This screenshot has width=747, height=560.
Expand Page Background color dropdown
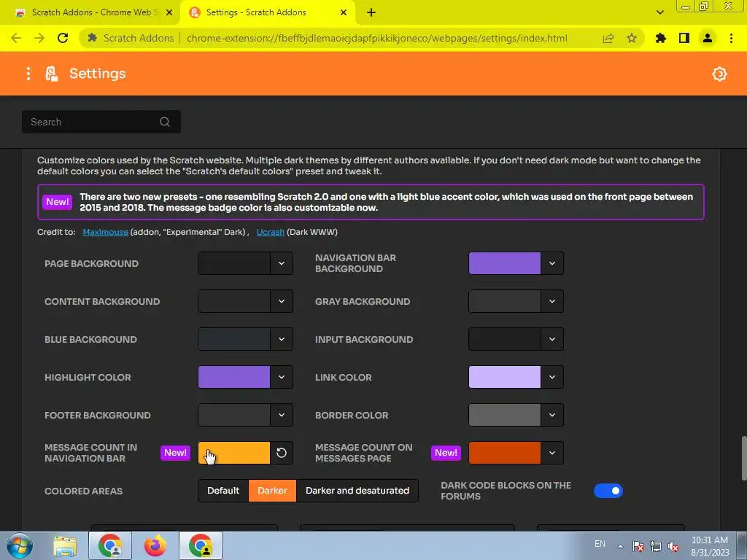coord(282,263)
